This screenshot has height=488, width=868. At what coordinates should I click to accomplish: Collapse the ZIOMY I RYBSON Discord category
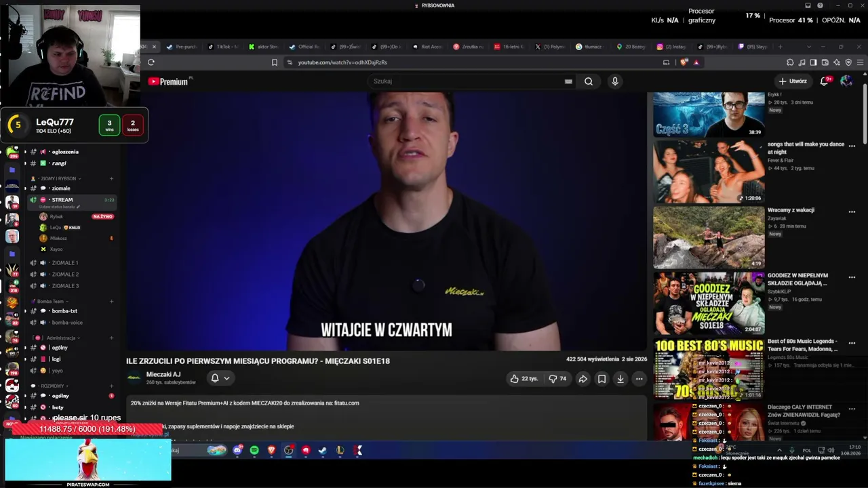[x=58, y=178]
